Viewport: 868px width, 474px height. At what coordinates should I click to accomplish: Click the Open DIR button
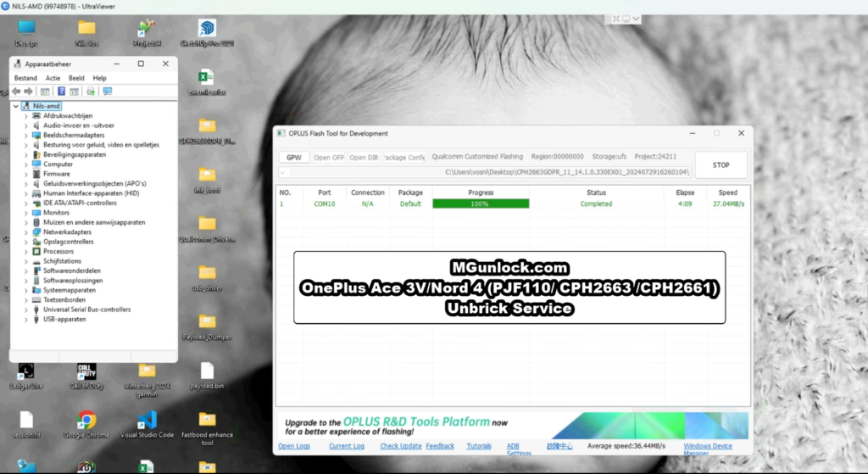pyautogui.click(x=364, y=157)
